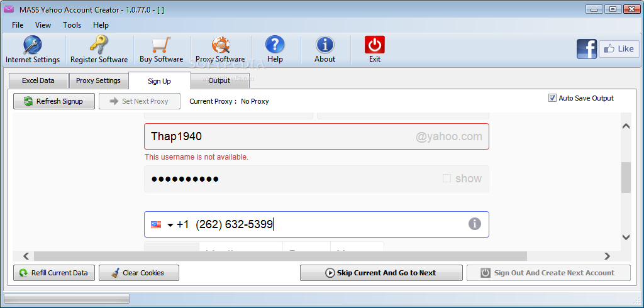Click the Facebook Like button

pyautogui.click(x=619, y=49)
